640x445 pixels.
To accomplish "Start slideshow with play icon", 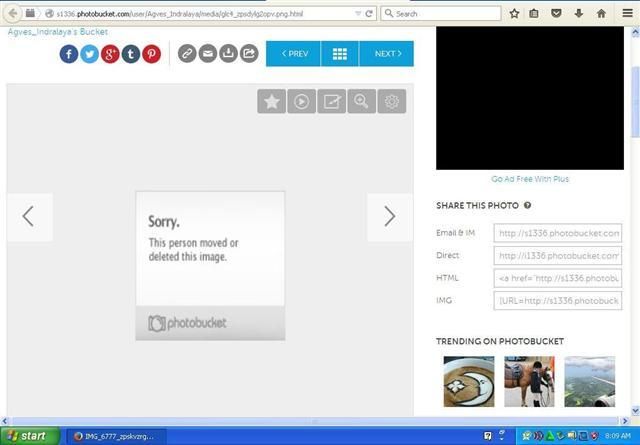I will click(x=302, y=101).
